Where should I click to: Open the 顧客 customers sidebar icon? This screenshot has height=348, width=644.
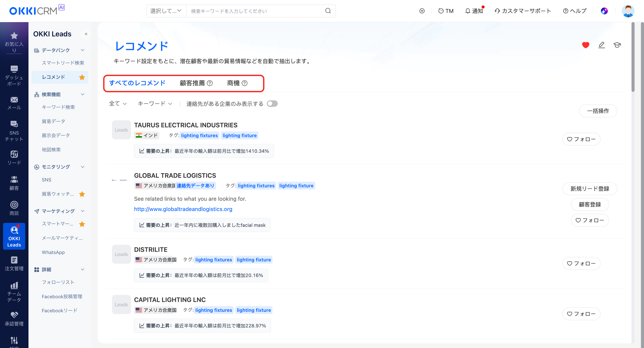tap(14, 183)
